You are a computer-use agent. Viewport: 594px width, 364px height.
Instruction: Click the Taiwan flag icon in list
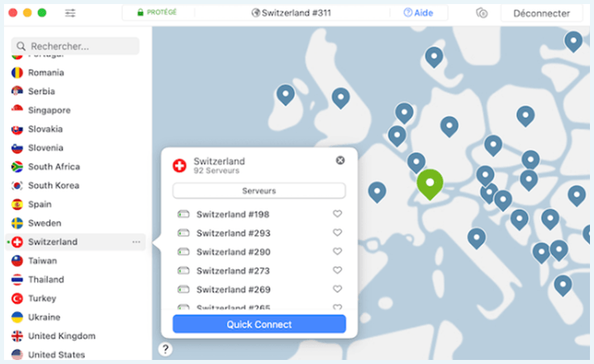(17, 261)
